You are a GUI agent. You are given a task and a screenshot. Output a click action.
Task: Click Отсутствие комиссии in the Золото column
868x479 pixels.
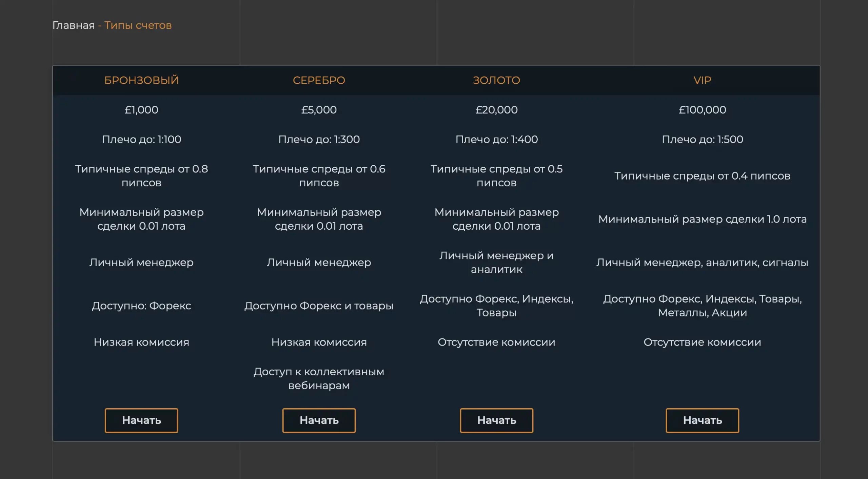click(x=496, y=342)
